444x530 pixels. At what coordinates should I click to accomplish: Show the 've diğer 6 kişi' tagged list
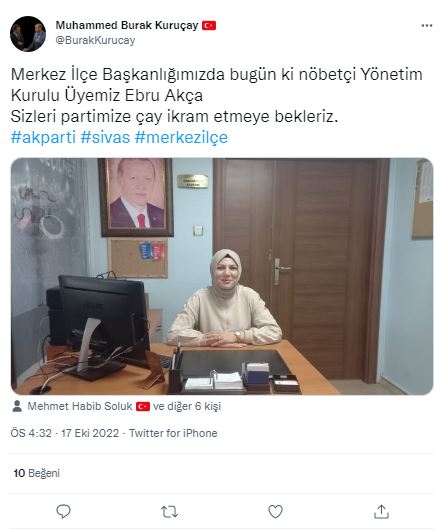[x=187, y=406]
